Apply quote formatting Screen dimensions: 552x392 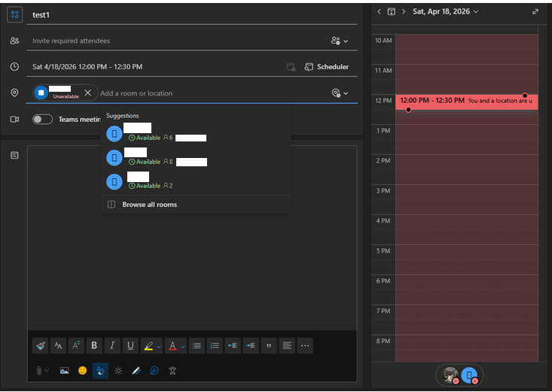(x=269, y=345)
